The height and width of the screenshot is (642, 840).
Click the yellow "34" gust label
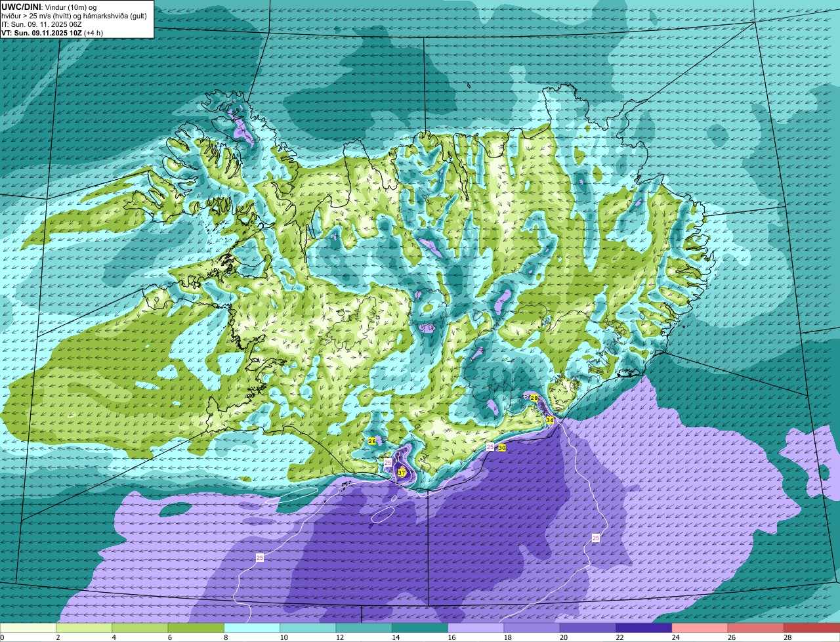549,419
